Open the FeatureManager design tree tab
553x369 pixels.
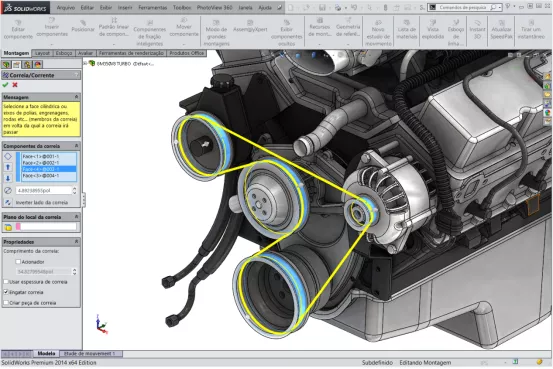6,64
